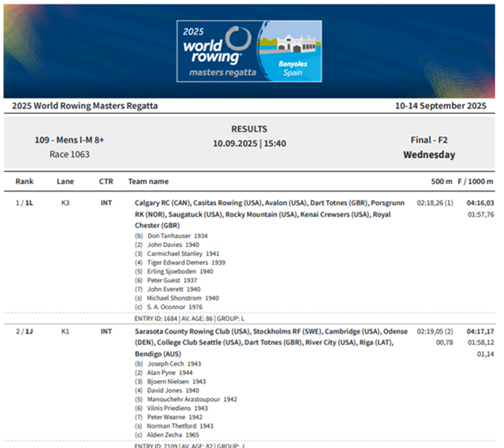Viewport: 504px width, 448px height.
Task: Click lane value 'K1'
Action: [x=65, y=331]
